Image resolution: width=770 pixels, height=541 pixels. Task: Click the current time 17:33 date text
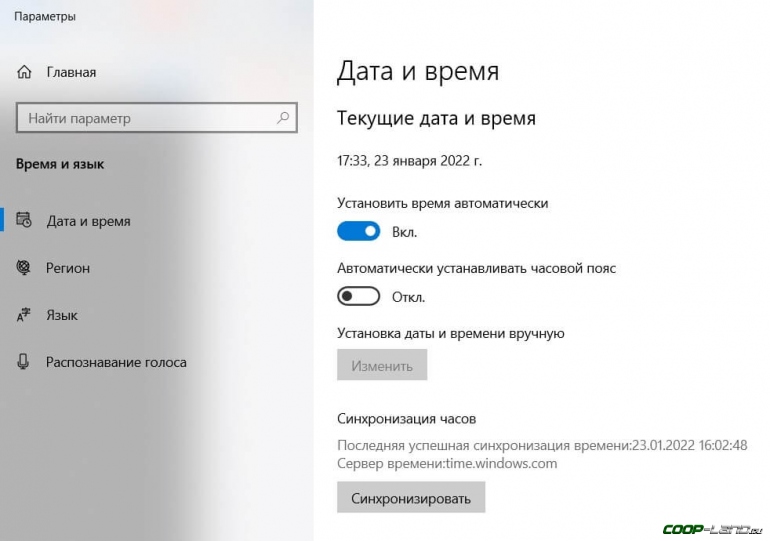410,160
